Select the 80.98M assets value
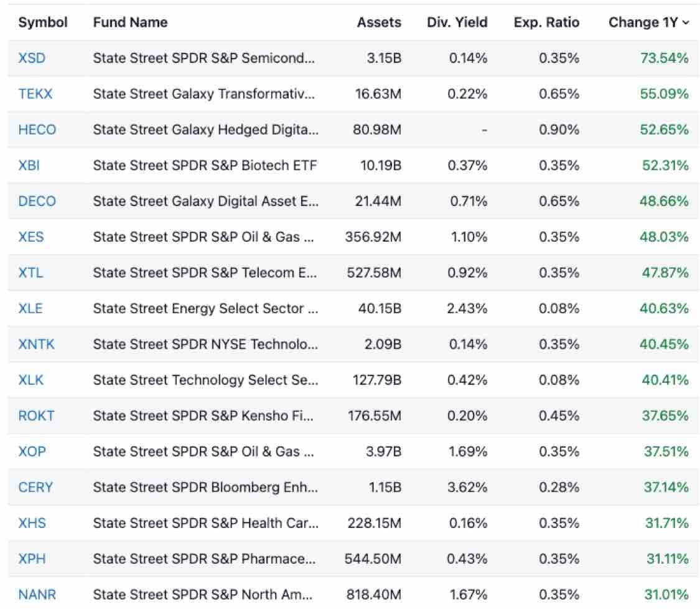The height and width of the screenshot is (609, 700). [377, 130]
